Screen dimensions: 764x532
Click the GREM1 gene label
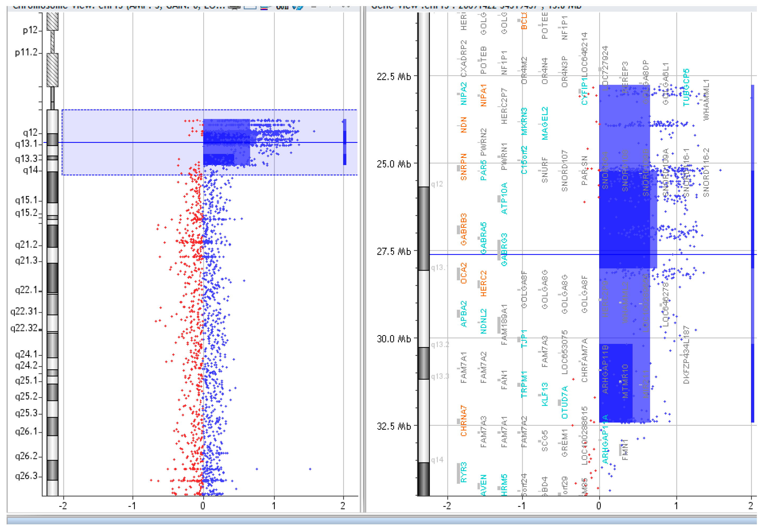coord(564,443)
